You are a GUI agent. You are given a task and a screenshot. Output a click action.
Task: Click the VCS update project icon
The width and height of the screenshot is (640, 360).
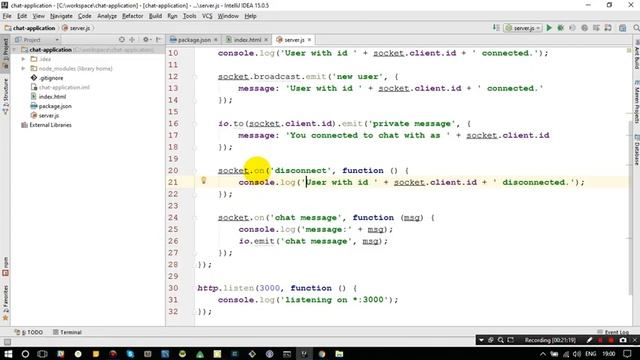pyautogui.click(x=596, y=28)
